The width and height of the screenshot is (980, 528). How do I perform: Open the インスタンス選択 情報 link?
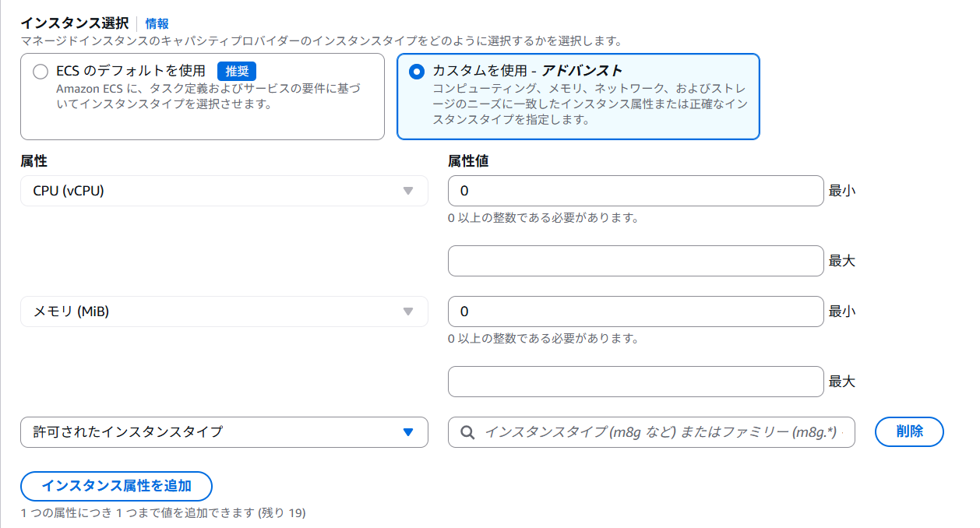[x=157, y=23]
